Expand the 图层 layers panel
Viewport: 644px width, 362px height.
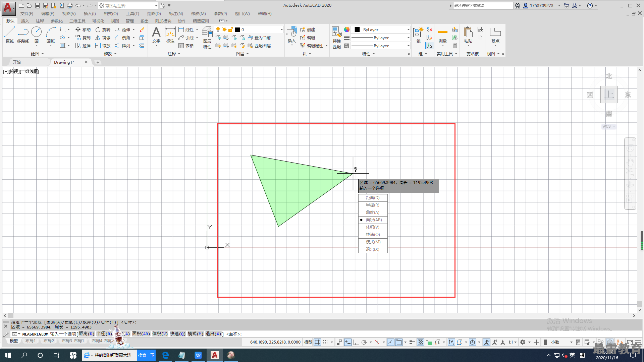click(242, 54)
